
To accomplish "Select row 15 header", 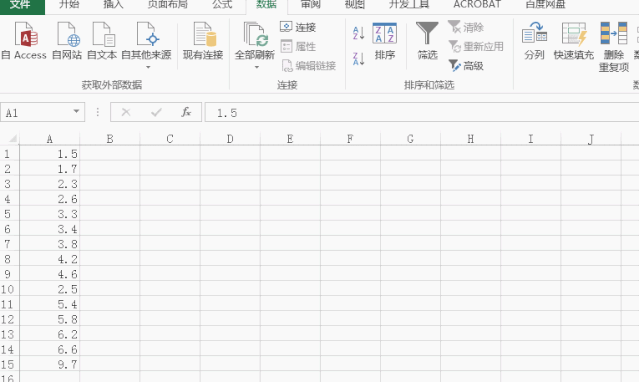I will pos(9,364).
